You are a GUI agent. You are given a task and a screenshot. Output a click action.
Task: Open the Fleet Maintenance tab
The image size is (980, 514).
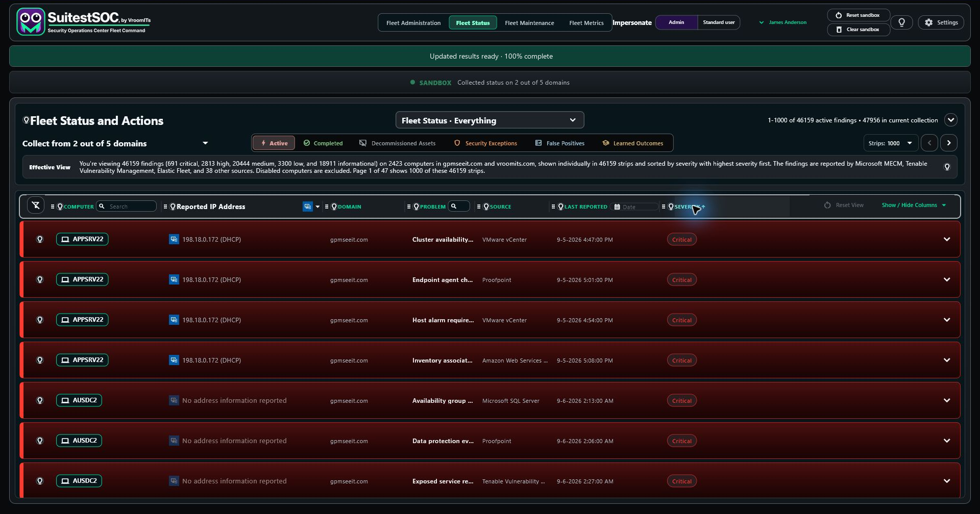point(529,23)
